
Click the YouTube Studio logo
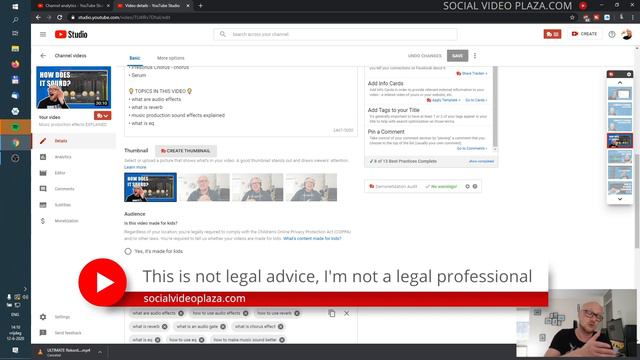coord(71,34)
